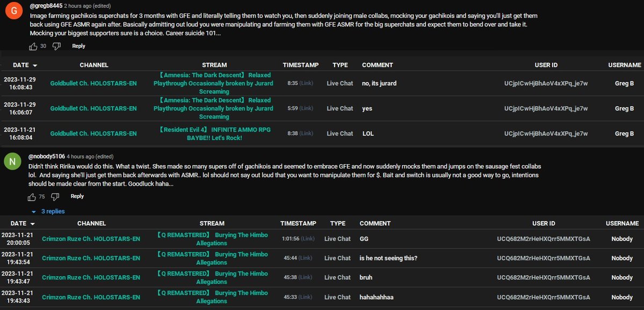644x310 pixels.
Task: Expand the 3 replies thread
Action: pos(48,212)
